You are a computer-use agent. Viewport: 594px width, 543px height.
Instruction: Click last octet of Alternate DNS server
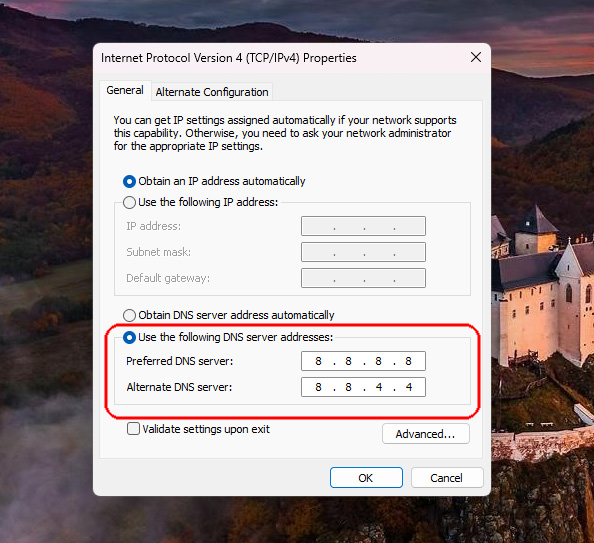[409, 387]
